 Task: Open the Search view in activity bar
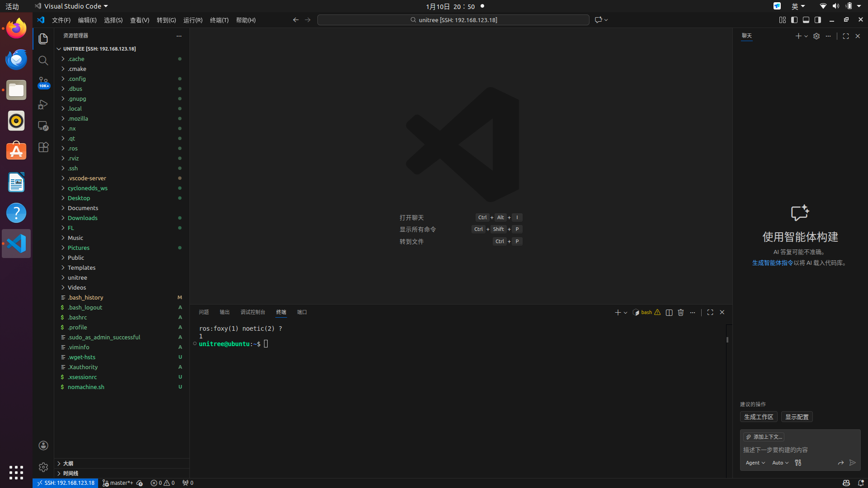pyautogui.click(x=43, y=60)
